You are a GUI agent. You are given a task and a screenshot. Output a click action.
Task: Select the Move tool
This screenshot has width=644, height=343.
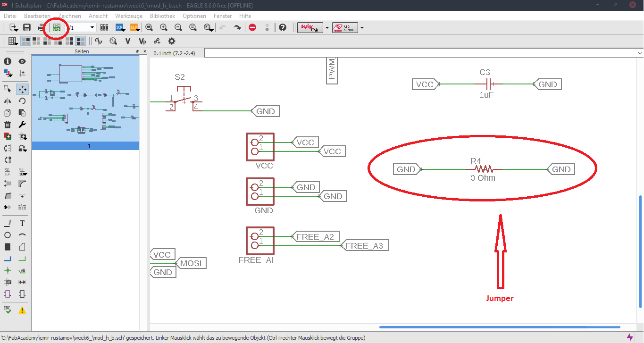click(22, 89)
